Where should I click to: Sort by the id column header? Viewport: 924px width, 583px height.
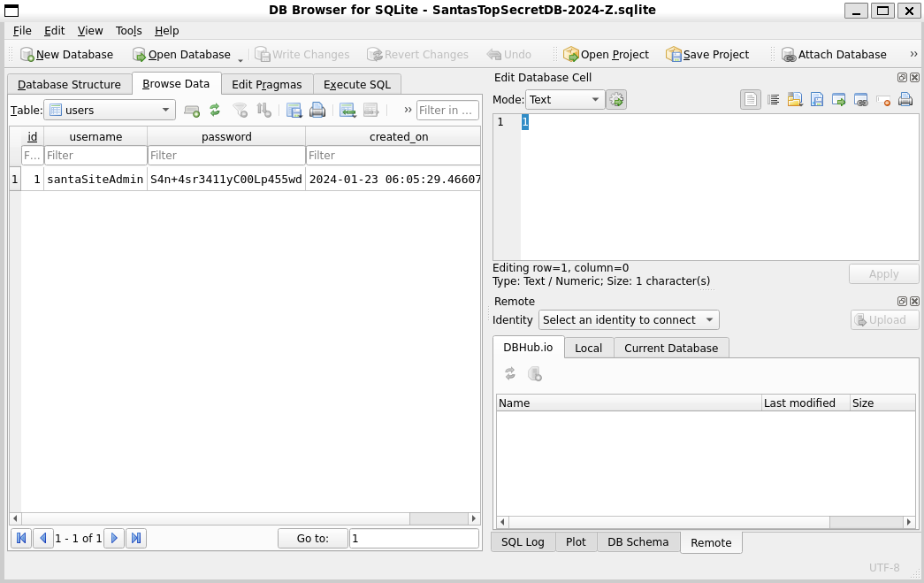[33, 137]
